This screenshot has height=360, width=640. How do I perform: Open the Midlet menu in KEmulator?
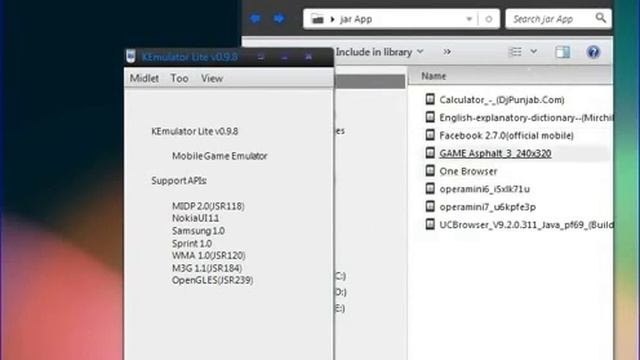point(144,78)
